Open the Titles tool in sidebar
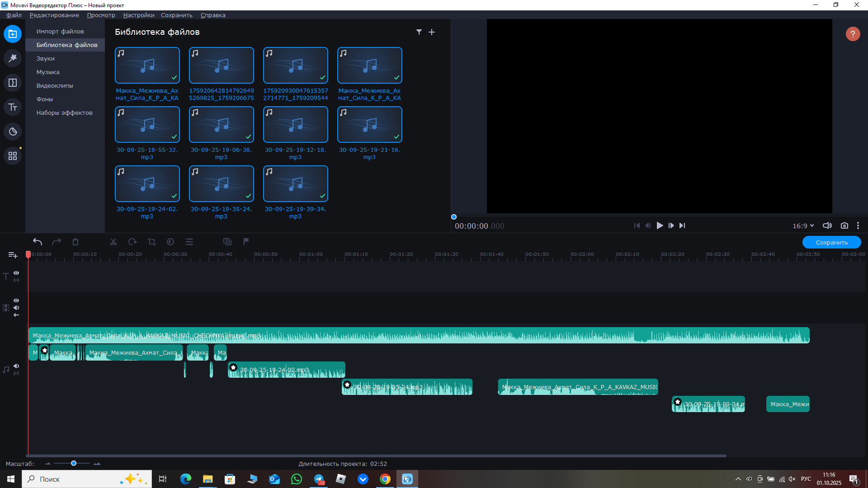 13,107
